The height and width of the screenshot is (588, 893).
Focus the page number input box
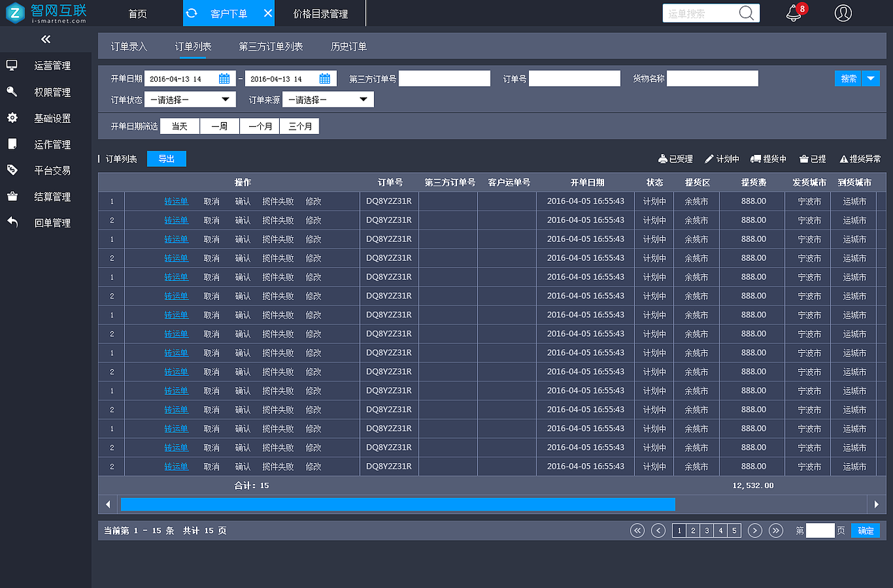coord(820,531)
